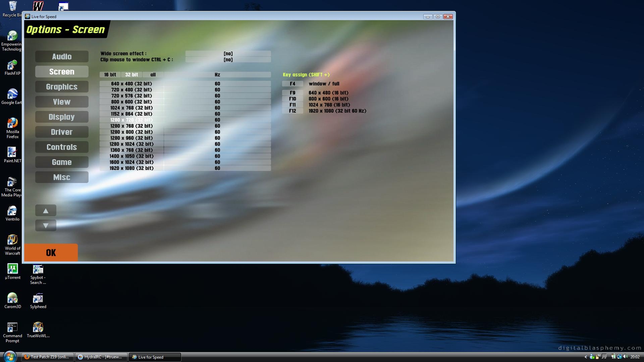This screenshot has width=644, height=362.
Task: Show all bit depth resolutions
Action: (153, 75)
